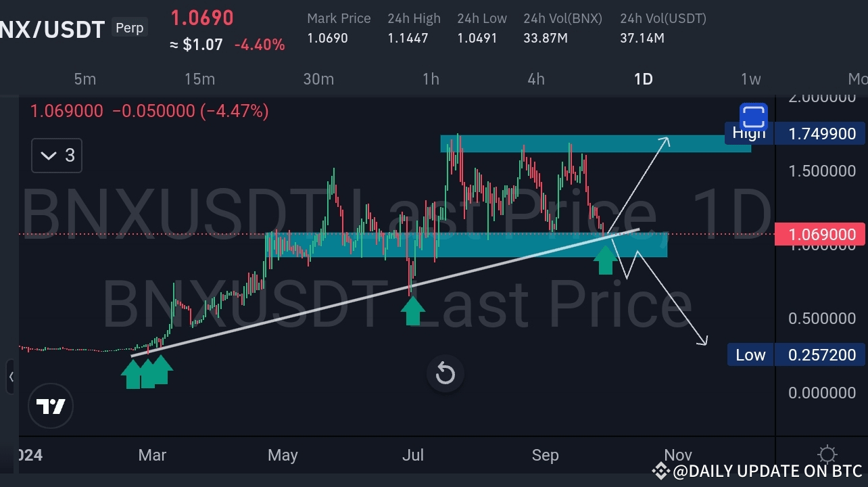Click the active 1D timeframe

[x=643, y=79]
